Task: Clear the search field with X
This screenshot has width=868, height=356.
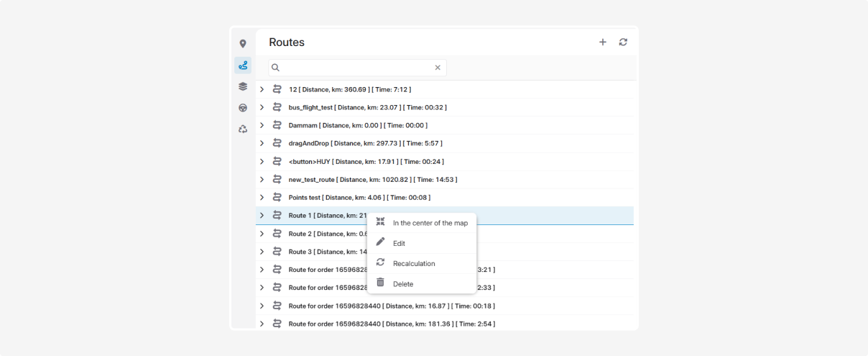Action: click(x=438, y=68)
